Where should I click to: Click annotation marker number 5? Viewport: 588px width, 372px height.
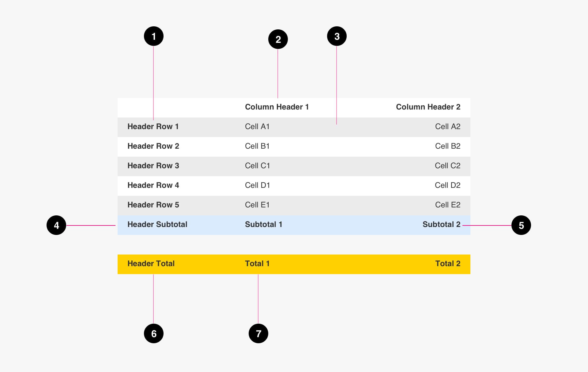click(x=521, y=225)
